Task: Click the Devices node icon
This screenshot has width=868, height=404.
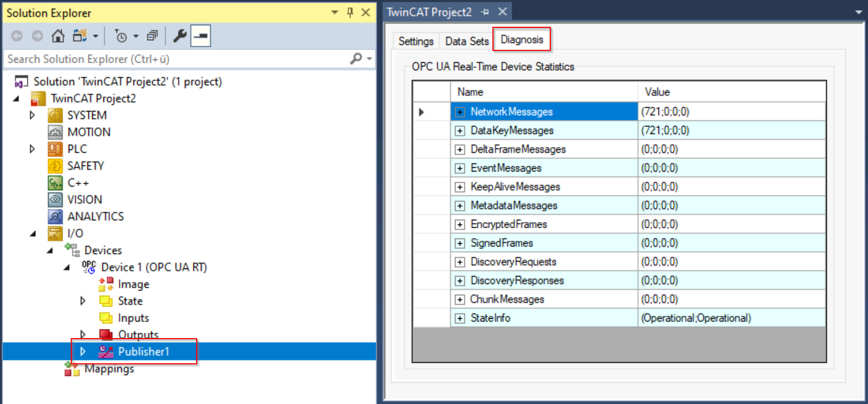Action: click(72, 250)
